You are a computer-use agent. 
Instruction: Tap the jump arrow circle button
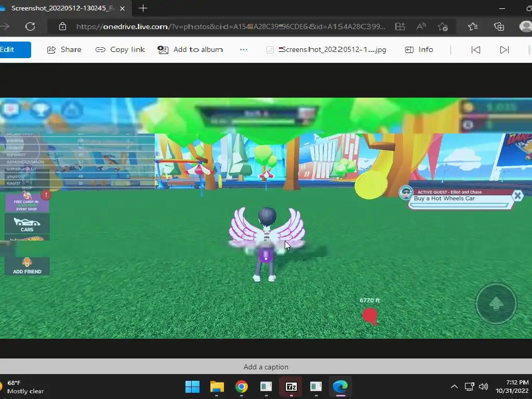[496, 303]
